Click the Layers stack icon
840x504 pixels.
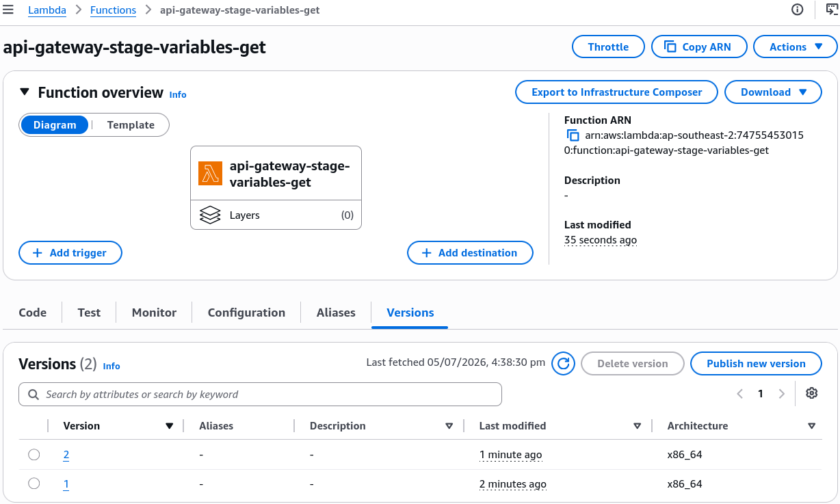point(210,215)
